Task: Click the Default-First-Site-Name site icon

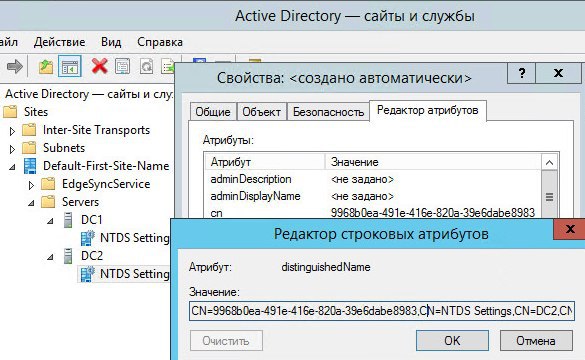Action: (30, 166)
